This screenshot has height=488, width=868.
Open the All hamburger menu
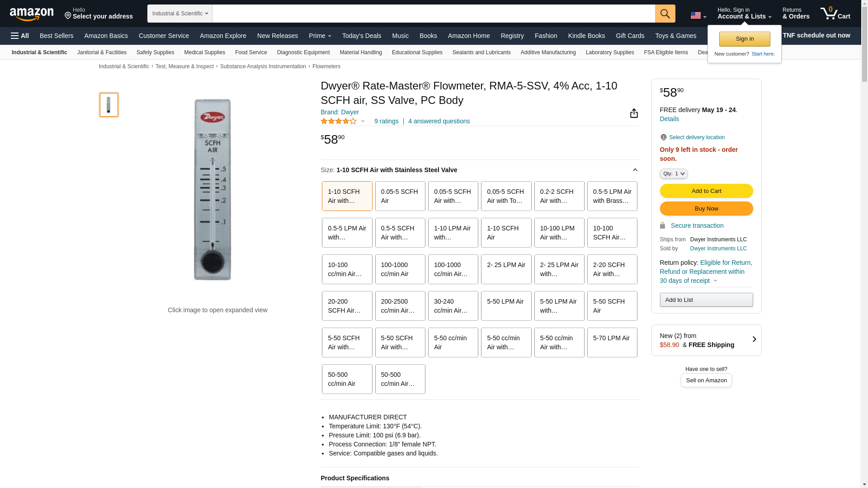tap(20, 36)
